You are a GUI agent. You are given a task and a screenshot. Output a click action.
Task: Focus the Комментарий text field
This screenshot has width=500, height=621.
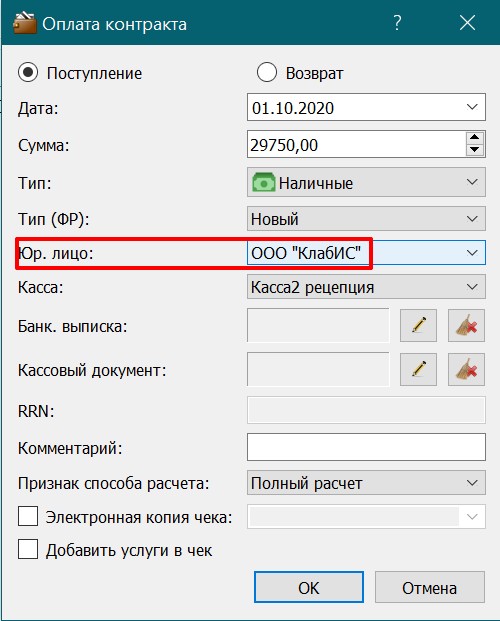pyautogui.click(x=366, y=447)
